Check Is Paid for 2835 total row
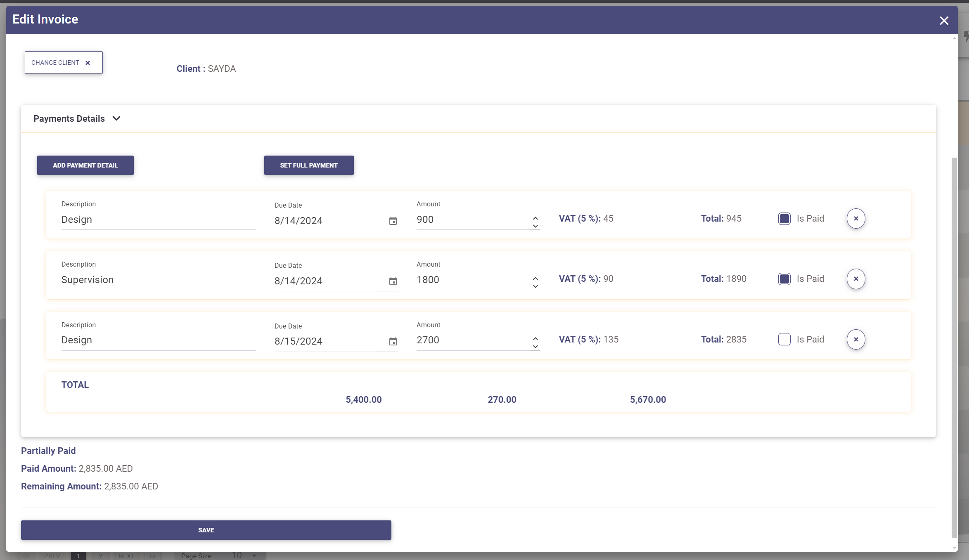 point(784,339)
